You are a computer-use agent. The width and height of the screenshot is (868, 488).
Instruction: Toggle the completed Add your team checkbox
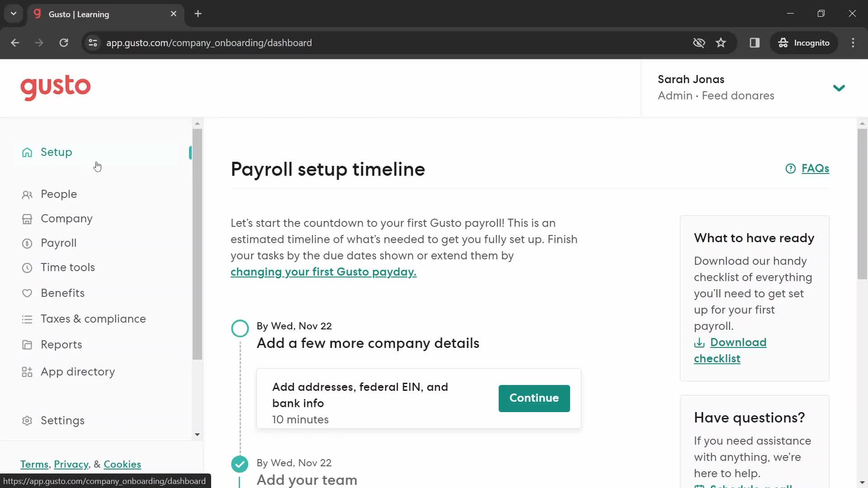(240, 464)
